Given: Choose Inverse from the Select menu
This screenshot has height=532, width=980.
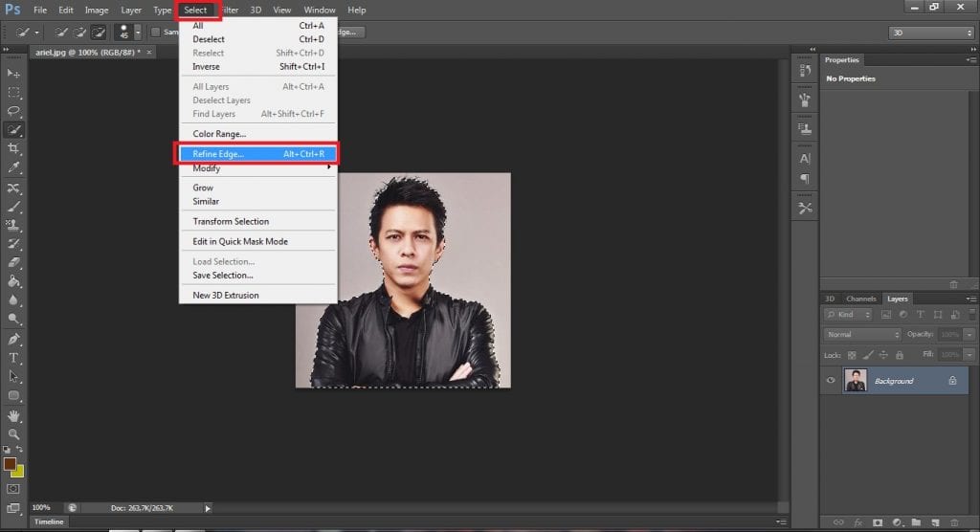Looking at the screenshot, I should [206, 67].
